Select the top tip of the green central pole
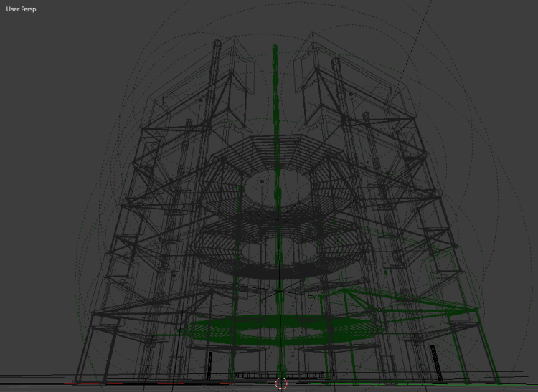 click(x=274, y=48)
